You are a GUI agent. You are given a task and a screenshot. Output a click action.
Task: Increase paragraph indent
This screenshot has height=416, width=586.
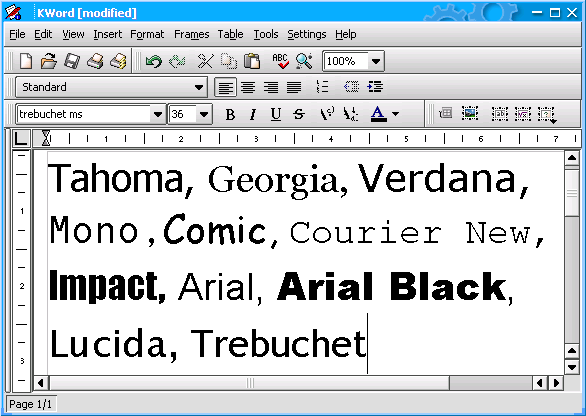tap(375, 87)
